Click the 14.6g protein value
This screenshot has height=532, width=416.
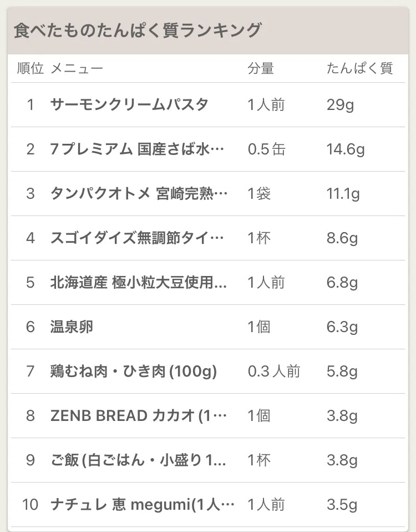pos(346,149)
